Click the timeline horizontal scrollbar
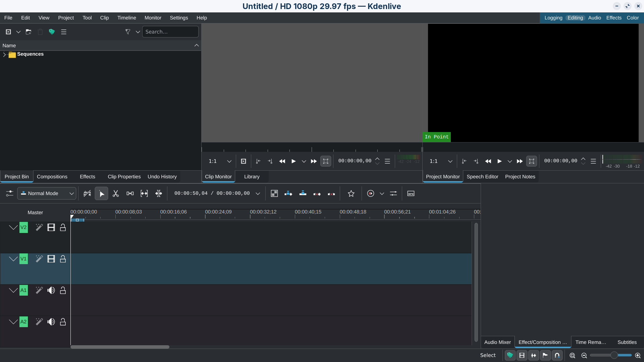Viewport: 644px width, 362px height. point(120,347)
